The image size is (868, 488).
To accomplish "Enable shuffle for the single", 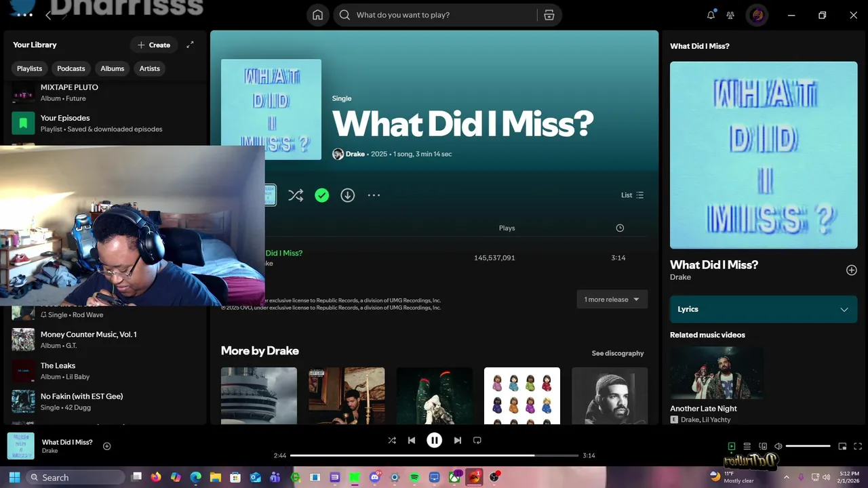I will tap(296, 195).
